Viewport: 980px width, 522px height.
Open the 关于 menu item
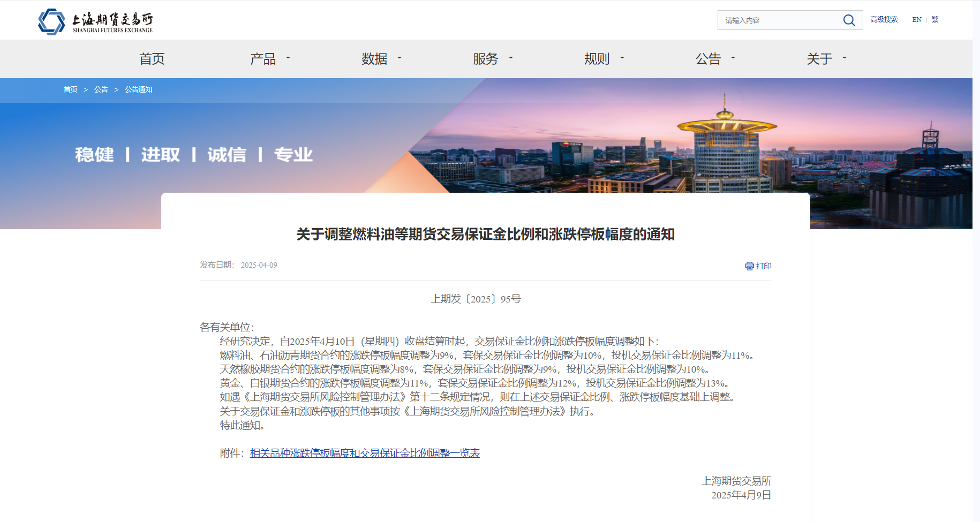820,59
